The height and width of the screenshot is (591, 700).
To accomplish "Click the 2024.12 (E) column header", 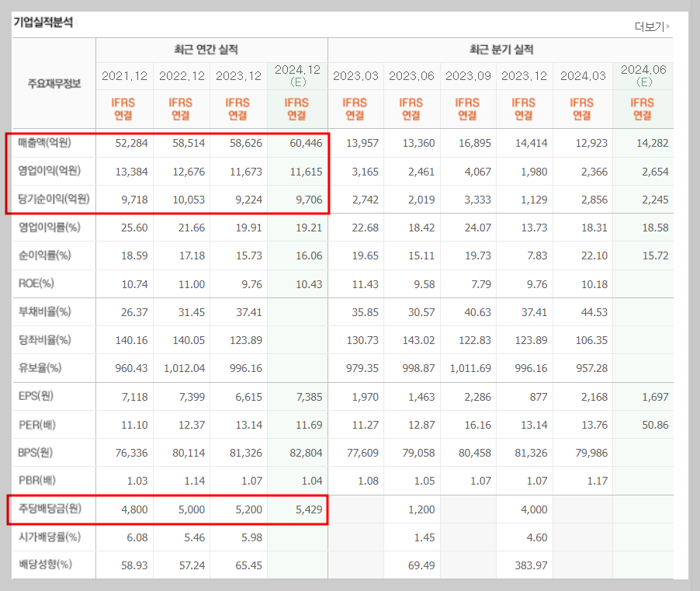I will 297,75.
